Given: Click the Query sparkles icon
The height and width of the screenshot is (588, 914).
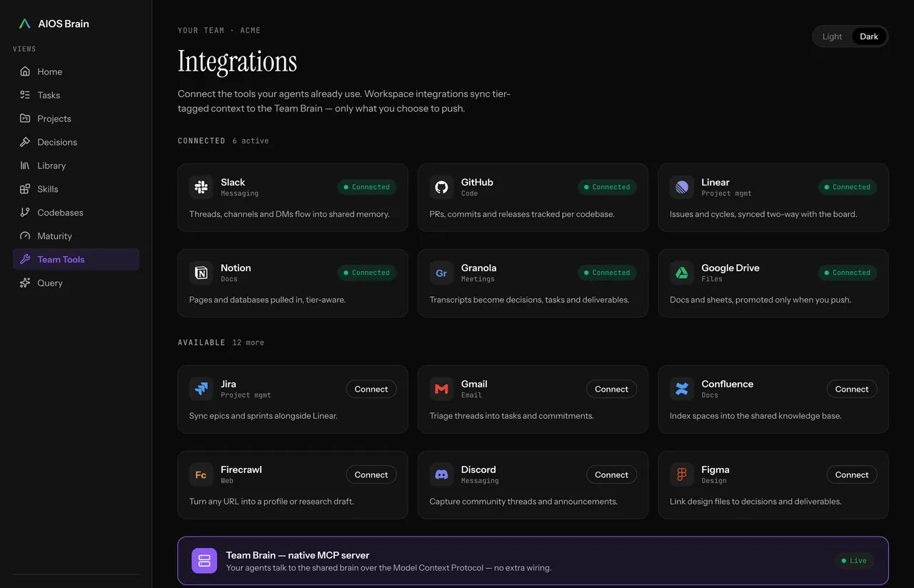Looking at the screenshot, I should pyautogui.click(x=25, y=283).
